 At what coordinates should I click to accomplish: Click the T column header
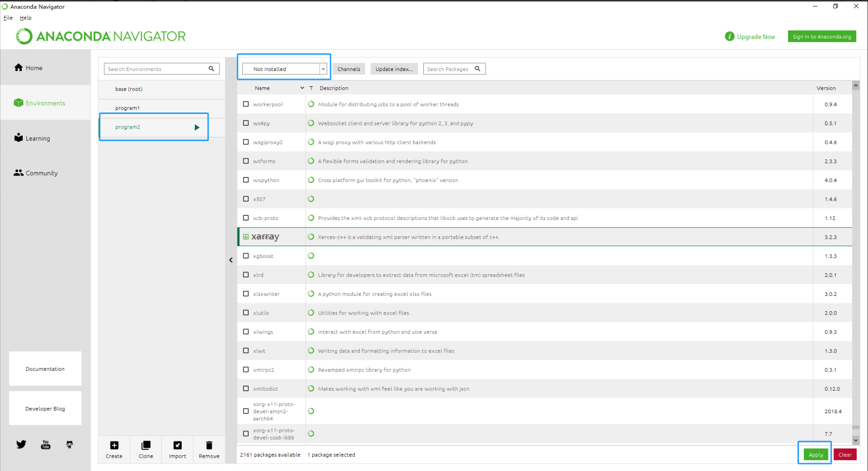coord(311,88)
